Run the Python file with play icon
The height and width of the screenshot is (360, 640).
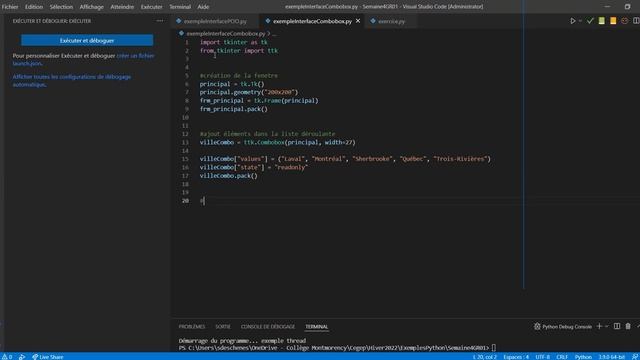573,21
